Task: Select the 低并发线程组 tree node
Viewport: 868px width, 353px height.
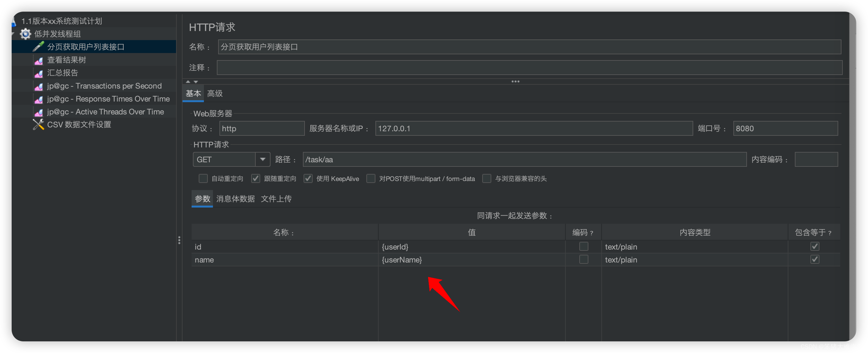Action: (x=57, y=34)
